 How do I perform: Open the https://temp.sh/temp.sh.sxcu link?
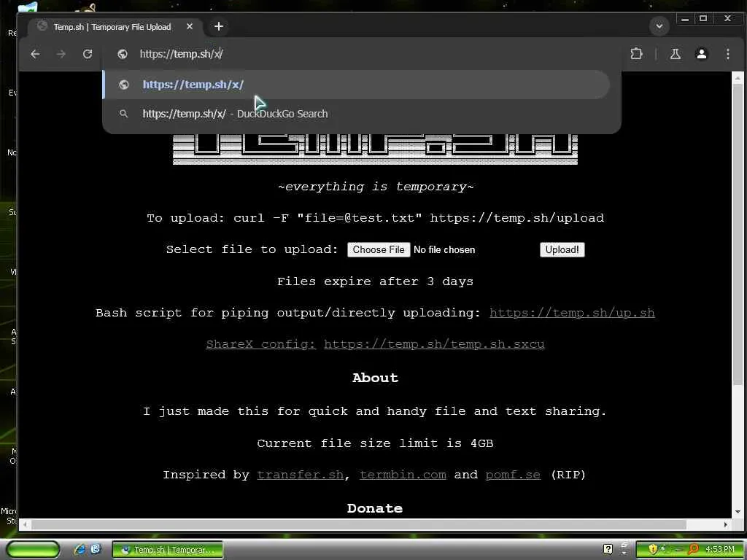pos(434,344)
